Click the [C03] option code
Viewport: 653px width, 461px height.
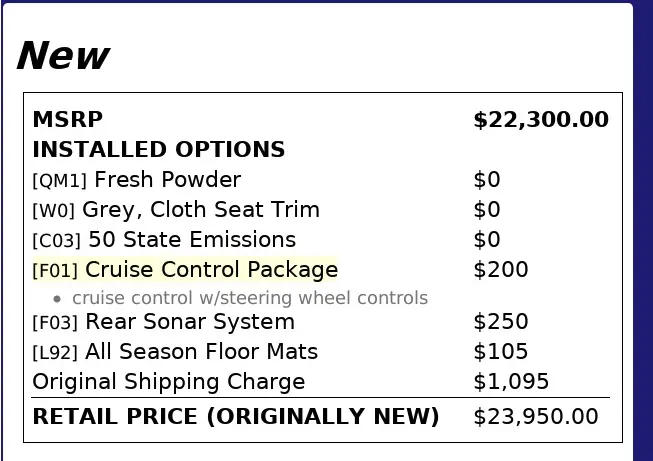coord(57,241)
